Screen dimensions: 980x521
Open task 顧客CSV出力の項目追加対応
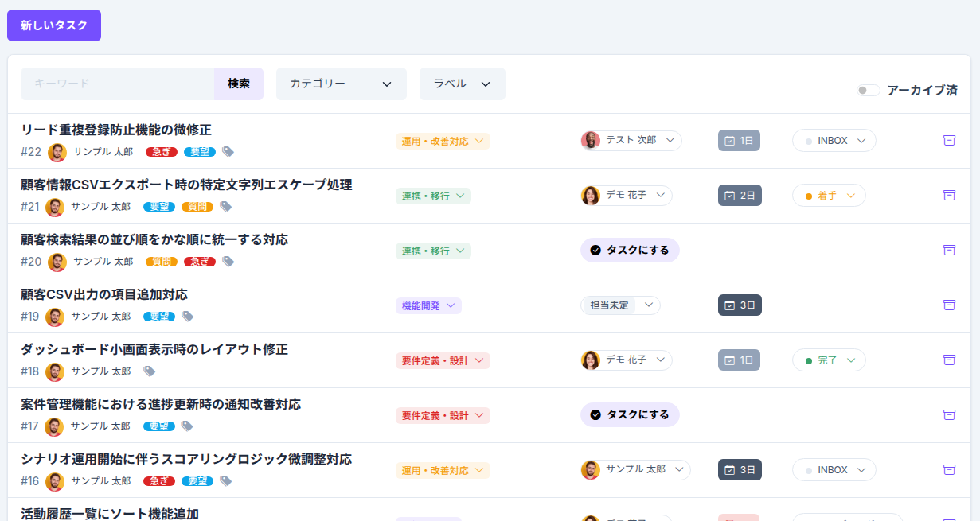point(104,294)
